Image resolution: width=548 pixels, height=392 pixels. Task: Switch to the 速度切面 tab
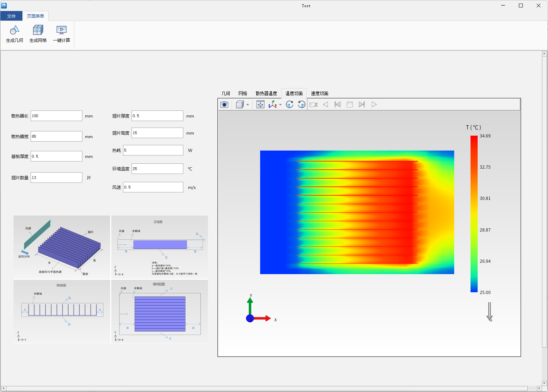pyautogui.click(x=319, y=93)
